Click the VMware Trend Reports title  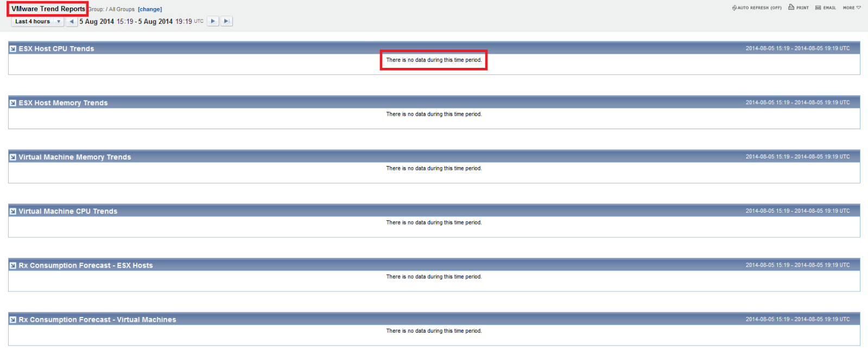[48, 9]
